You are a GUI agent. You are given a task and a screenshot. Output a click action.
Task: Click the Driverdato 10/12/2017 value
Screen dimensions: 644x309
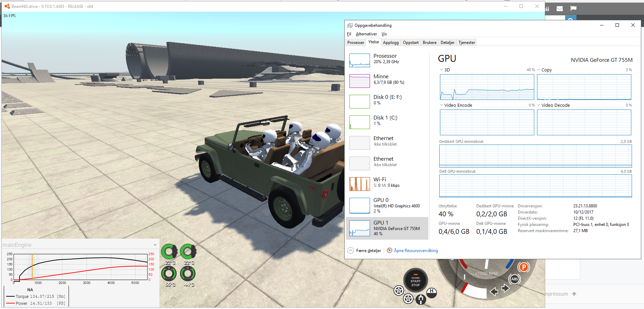[x=583, y=212]
